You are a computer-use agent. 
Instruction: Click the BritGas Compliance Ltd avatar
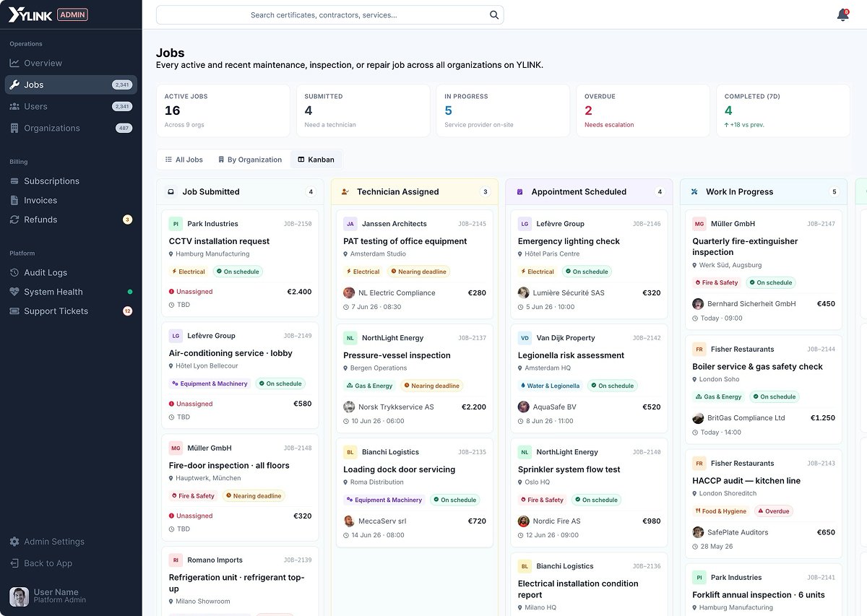click(x=698, y=418)
